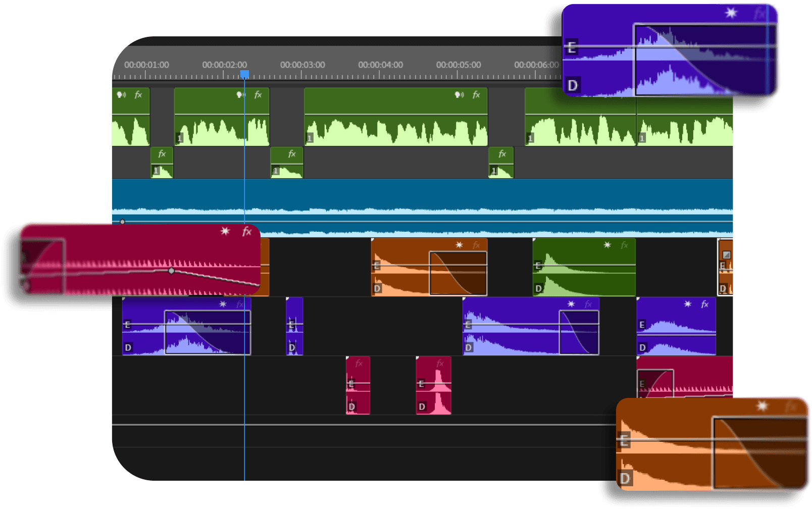The width and height of the screenshot is (812, 509).
Task: Click the fx badge on the enlarged red clip
Action: (246, 232)
